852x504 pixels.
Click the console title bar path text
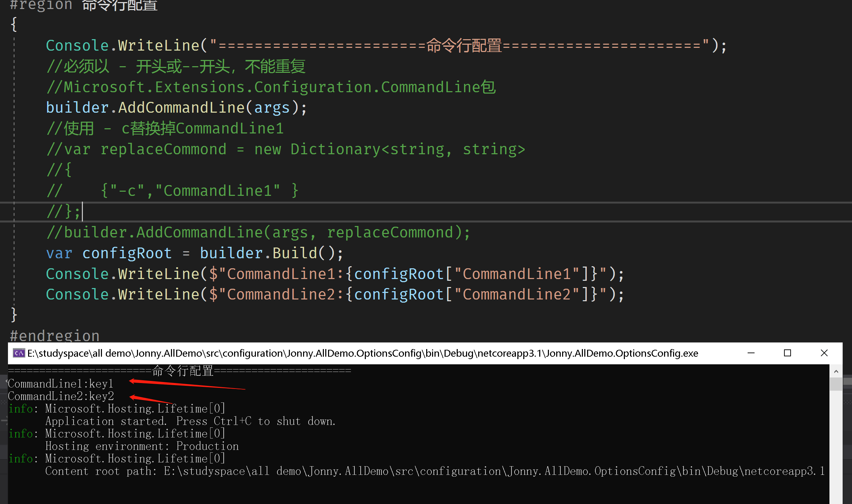[363, 353]
